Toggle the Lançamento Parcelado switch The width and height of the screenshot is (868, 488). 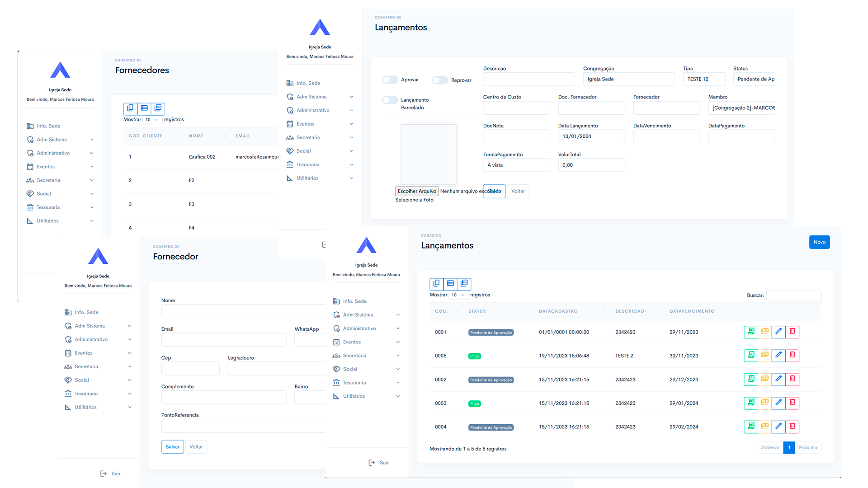click(x=390, y=100)
